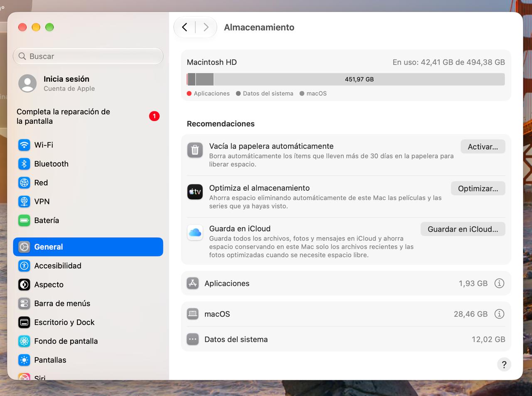The width and height of the screenshot is (532, 396).
Task: Select Pantallas in the sidebar
Action: click(88, 360)
